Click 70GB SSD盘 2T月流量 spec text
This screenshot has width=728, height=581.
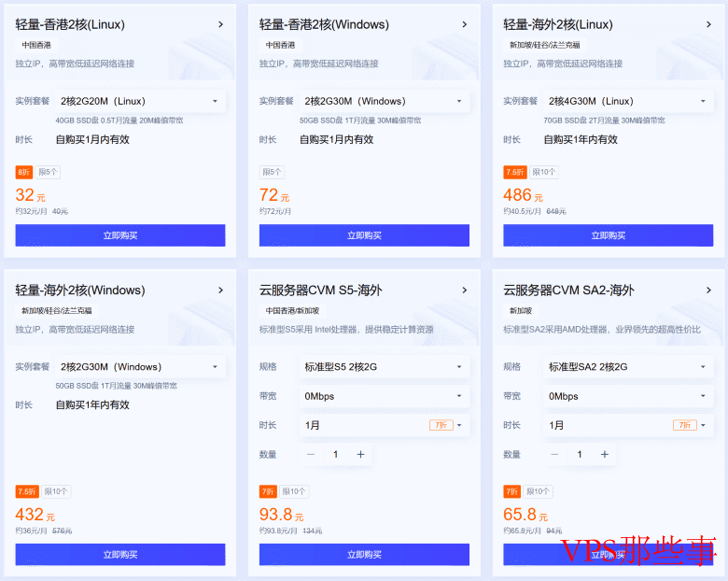point(604,120)
